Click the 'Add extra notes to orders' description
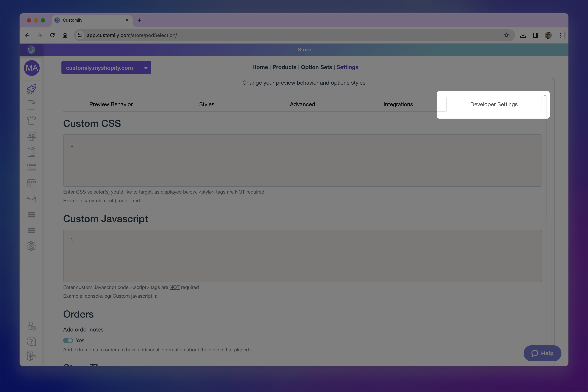 point(159,350)
